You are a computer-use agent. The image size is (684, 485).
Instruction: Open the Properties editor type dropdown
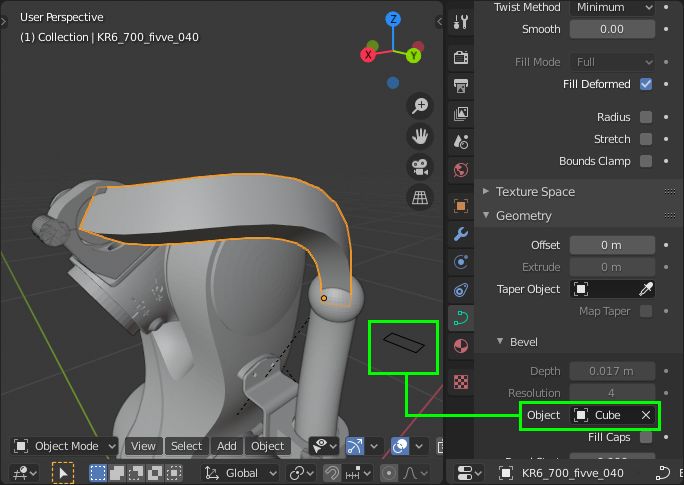click(469, 473)
